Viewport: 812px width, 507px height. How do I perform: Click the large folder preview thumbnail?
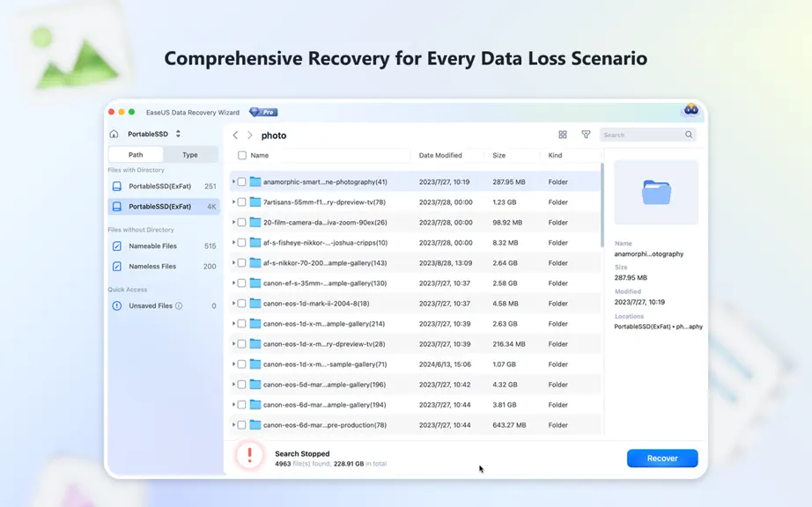(656, 192)
